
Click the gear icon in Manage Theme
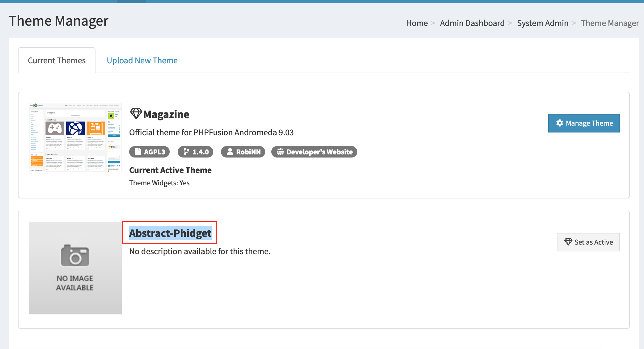[559, 123]
